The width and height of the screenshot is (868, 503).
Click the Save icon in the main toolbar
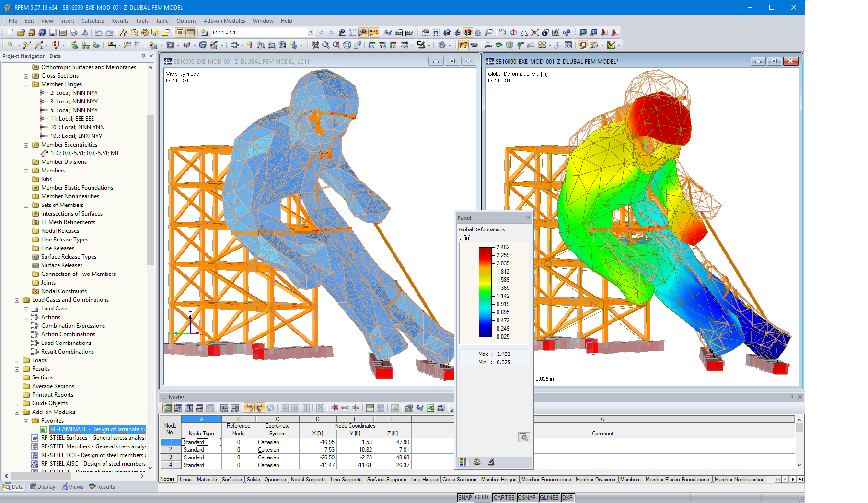pos(53,33)
